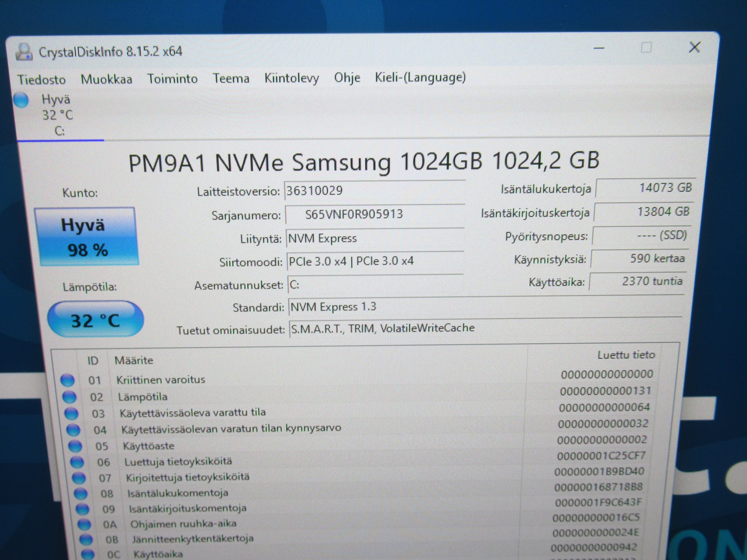The image size is (747, 560).
Task: Click the status dot for Luettuja tietoyksiköitä
Action: pos(77,462)
